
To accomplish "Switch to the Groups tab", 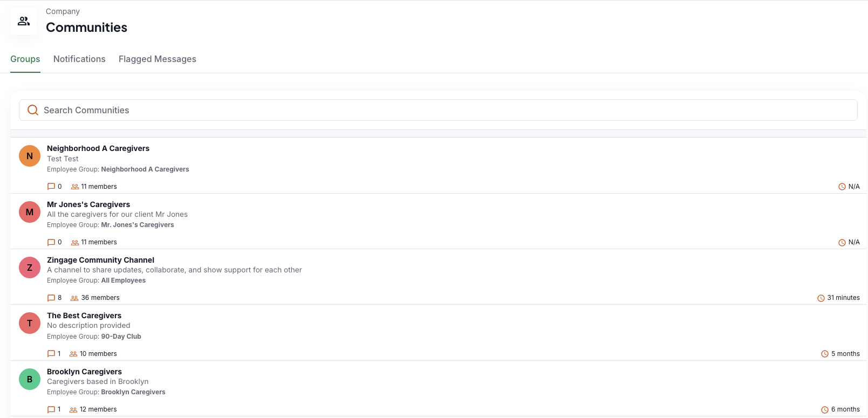I will 25,59.
